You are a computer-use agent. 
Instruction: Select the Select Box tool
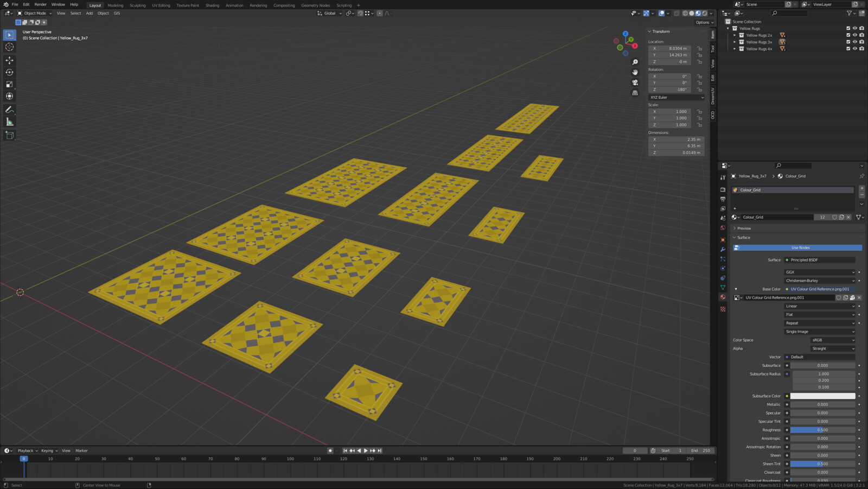(x=9, y=35)
